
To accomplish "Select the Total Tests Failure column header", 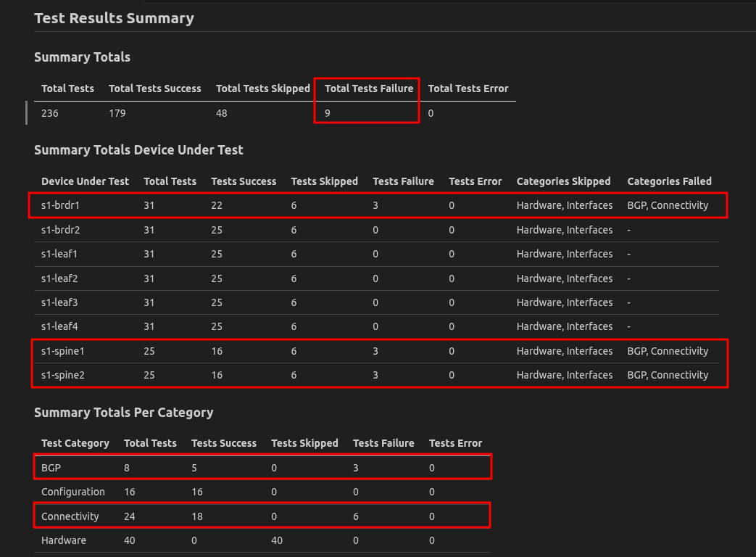I will (368, 88).
